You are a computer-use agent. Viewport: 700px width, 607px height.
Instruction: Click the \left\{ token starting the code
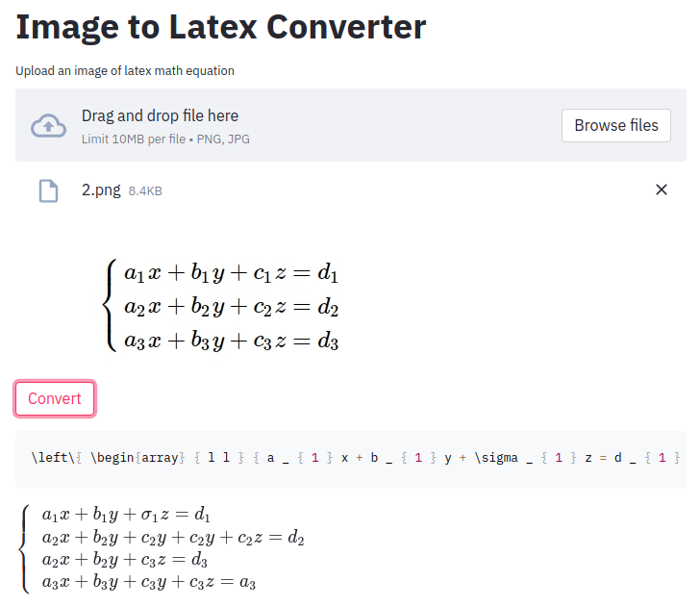pyautogui.click(x=57, y=458)
